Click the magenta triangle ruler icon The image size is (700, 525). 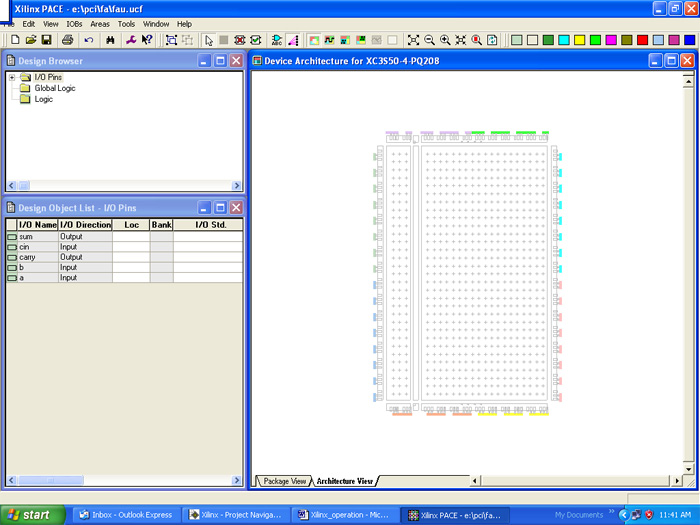[x=293, y=40]
